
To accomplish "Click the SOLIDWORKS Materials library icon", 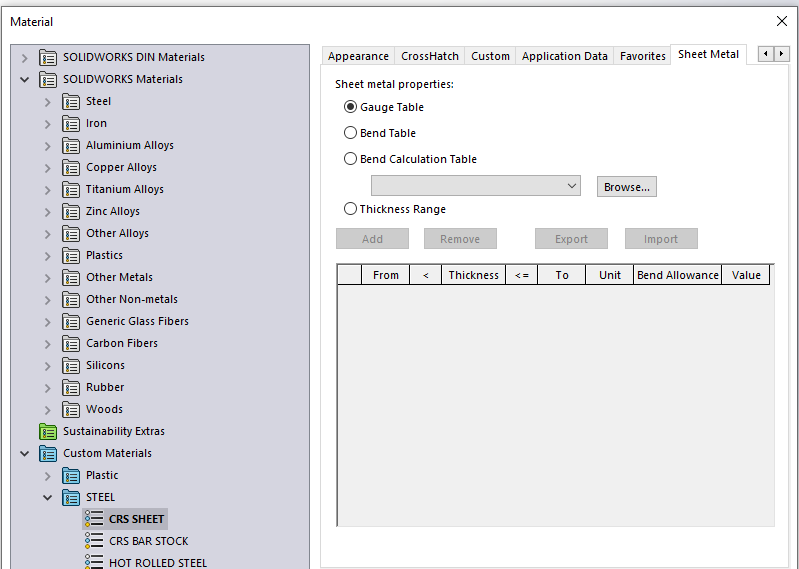I will 48,79.
